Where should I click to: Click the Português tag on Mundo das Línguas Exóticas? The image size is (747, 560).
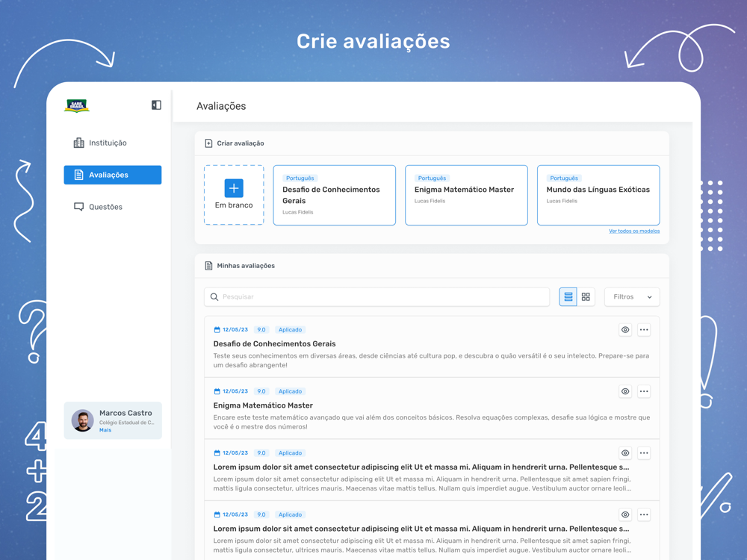point(564,178)
